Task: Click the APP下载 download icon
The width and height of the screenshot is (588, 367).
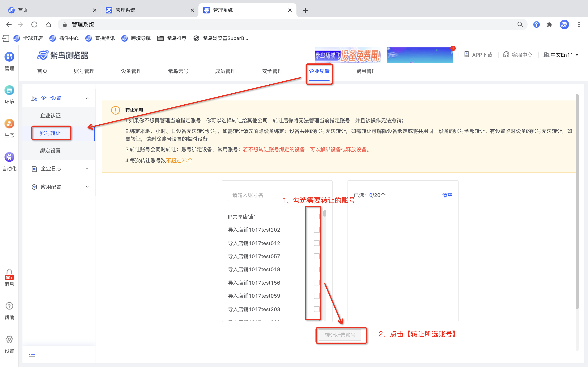Action: pyautogui.click(x=478, y=55)
